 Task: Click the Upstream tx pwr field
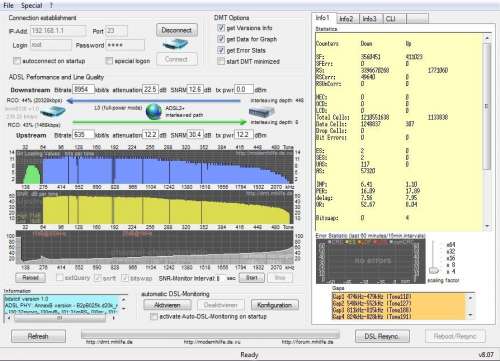coord(244,135)
